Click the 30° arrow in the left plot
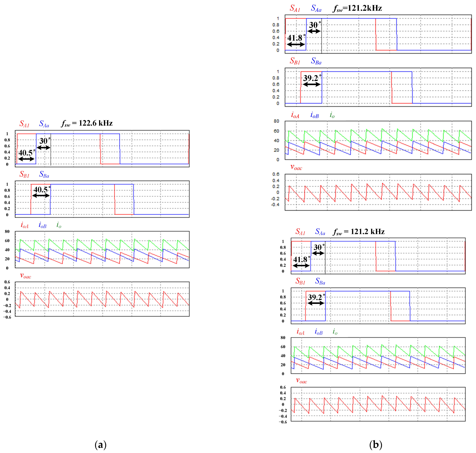Screen dimensions: 476x453 [43, 148]
